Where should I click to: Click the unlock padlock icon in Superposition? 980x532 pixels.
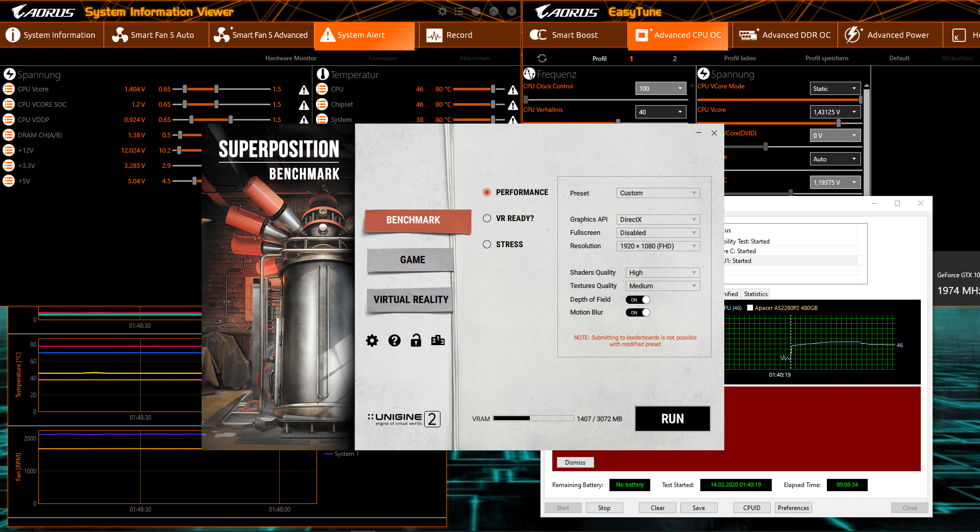coord(416,340)
